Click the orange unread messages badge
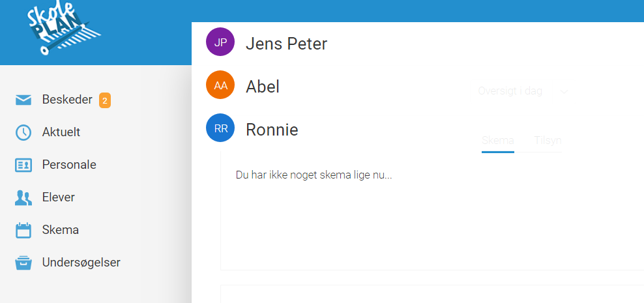Image resolution: width=644 pixels, height=303 pixels. 104,100
